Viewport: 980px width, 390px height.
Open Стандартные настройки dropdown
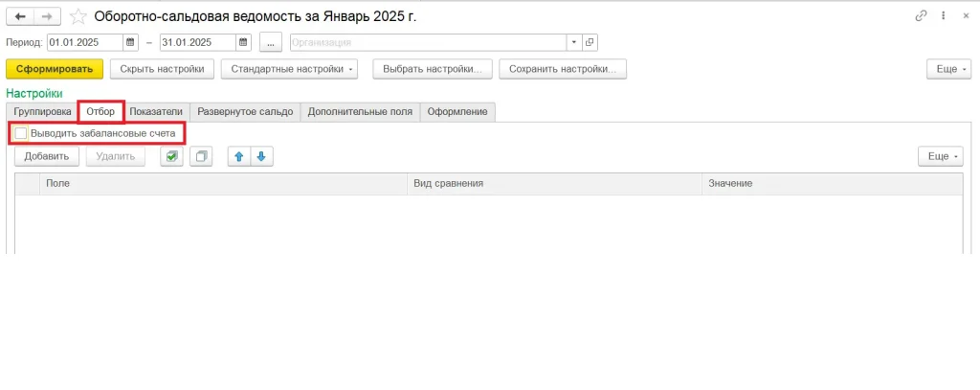tap(289, 69)
